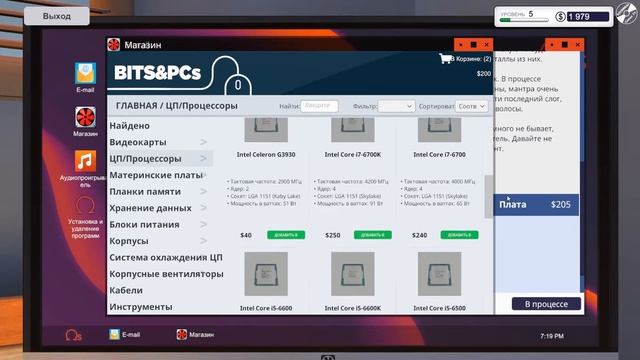Click the $240 price label
Image resolution: width=640 pixels, height=360 pixels.
pos(420,235)
